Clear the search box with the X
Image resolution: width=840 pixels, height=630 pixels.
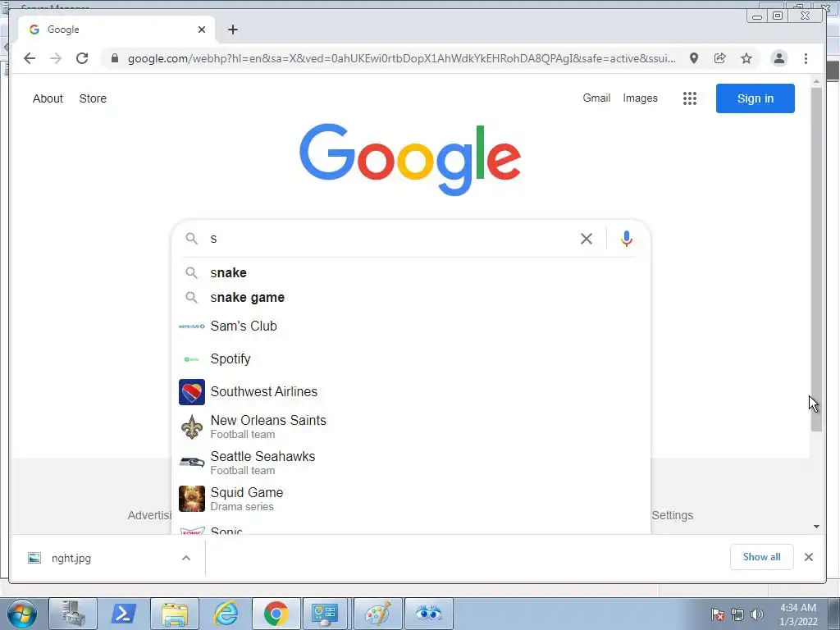click(587, 239)
